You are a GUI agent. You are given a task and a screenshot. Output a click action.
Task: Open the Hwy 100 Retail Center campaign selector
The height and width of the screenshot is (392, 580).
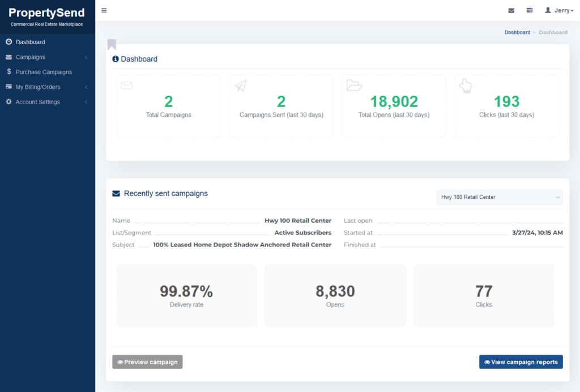pyautogui.click(x=499, y=197)
